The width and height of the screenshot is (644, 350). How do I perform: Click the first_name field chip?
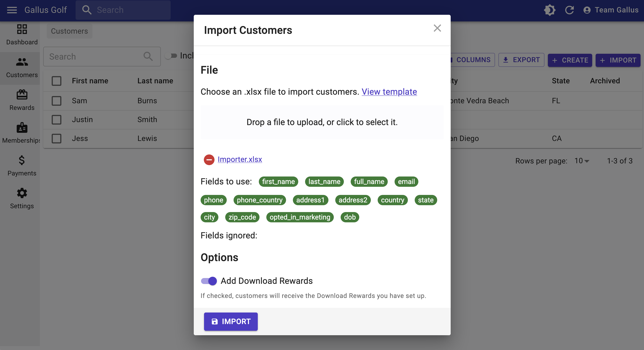point(279,182)
